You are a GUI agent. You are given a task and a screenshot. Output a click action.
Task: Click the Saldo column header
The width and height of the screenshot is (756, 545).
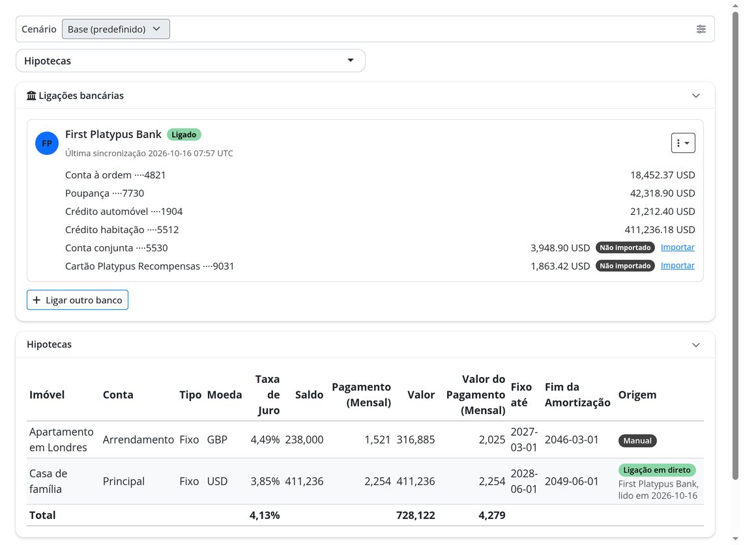click(309, 395)
